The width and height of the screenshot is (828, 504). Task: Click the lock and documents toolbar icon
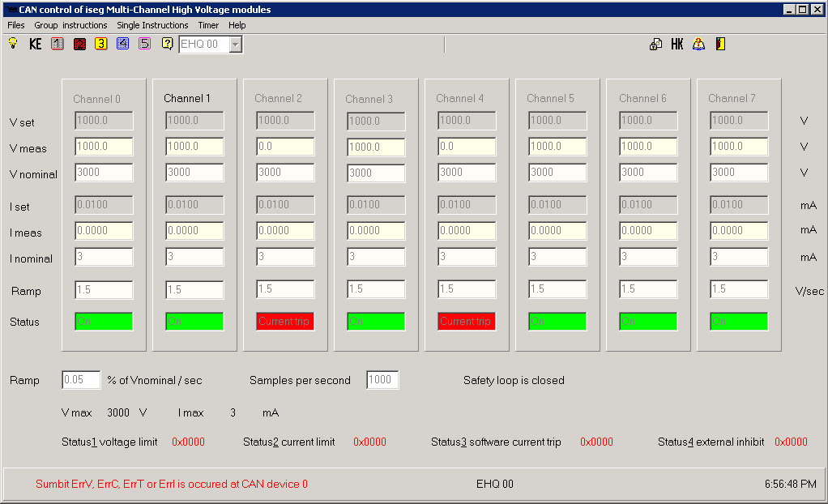pyautogui.click(x=655, y=45)
